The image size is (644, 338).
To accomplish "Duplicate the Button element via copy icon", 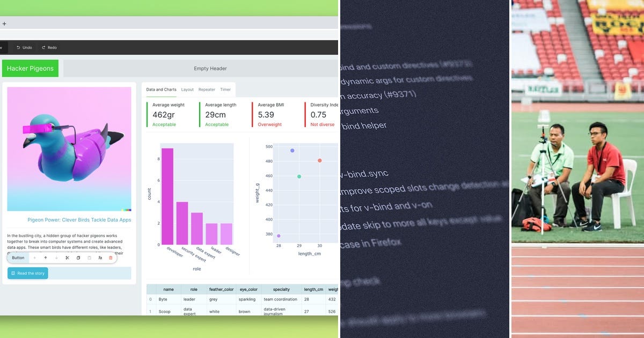I will pyautogui.click(x=78, y=258).
